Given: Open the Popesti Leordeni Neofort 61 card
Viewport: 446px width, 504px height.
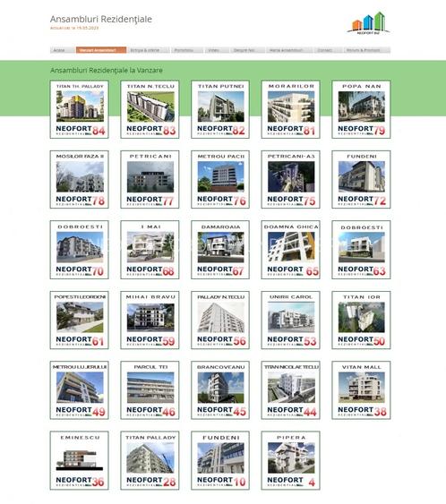Looking at the screenshot, I should (80, 320).
